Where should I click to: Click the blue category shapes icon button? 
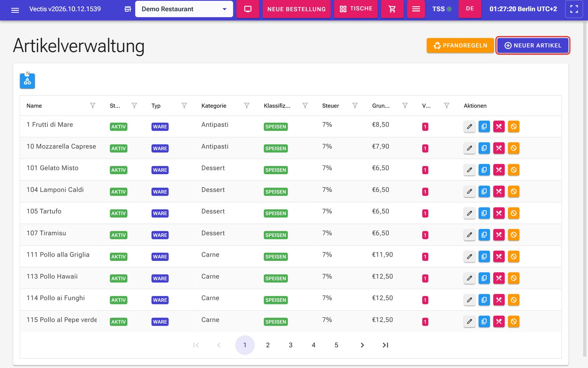27,81
